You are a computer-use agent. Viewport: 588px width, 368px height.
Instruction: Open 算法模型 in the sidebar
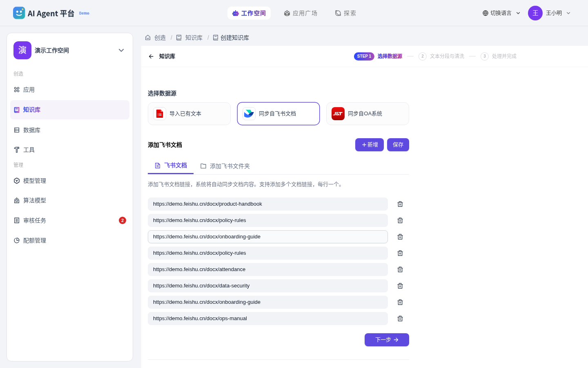tap(70, 200)
